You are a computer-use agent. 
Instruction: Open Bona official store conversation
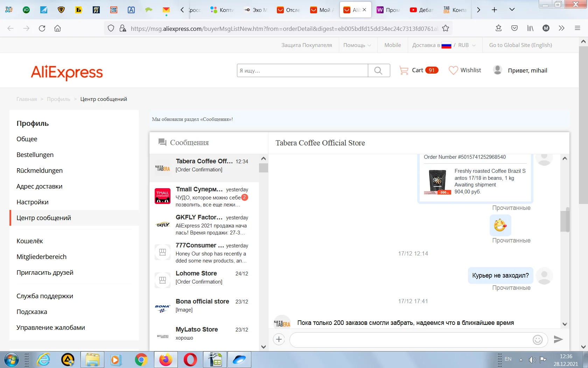(204, 308)
